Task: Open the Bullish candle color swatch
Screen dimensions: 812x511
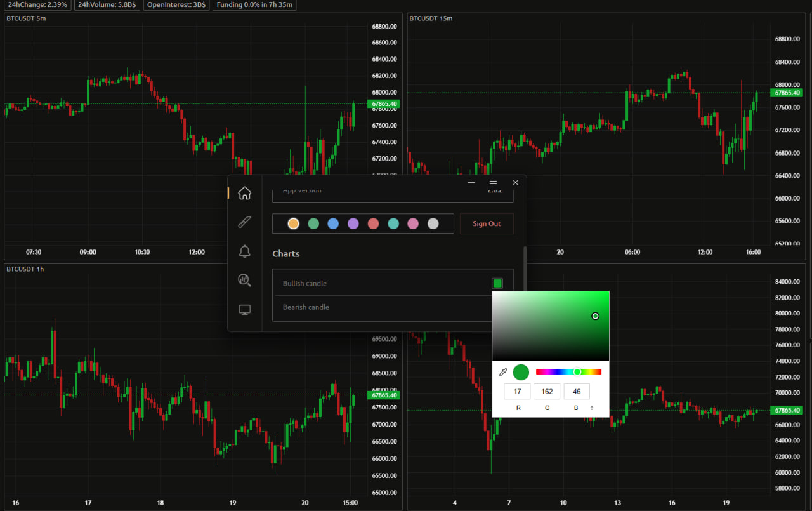Action: 497,283
